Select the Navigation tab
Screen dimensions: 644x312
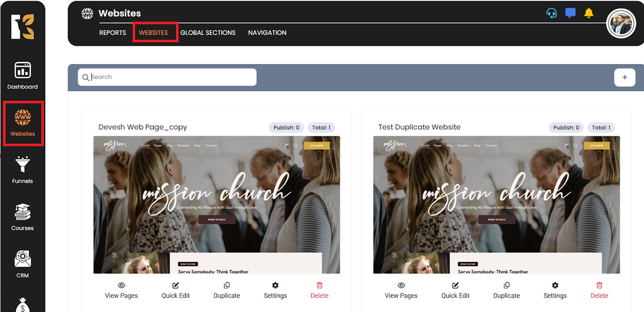[x=267, y=33]
